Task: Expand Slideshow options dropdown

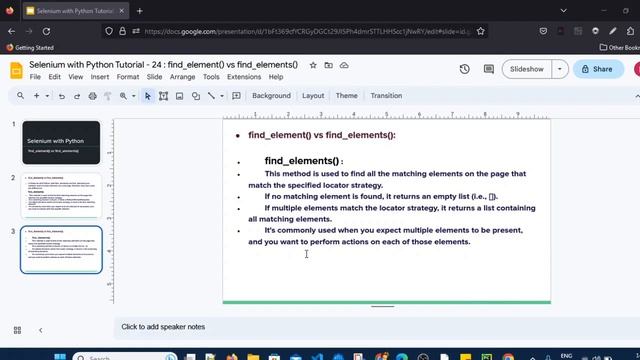Action: click(560, 69)
